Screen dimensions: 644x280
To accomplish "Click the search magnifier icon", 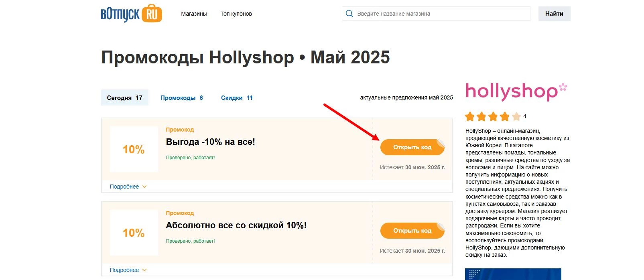I will (349, 13).
